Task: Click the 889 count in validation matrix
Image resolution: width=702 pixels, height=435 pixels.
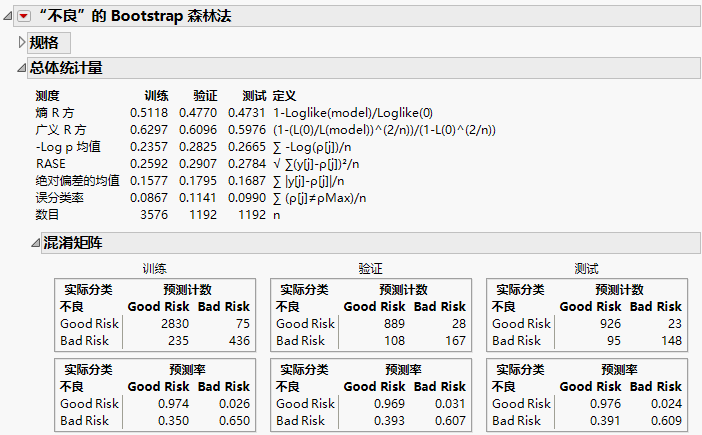Action: tap(392, 324)
